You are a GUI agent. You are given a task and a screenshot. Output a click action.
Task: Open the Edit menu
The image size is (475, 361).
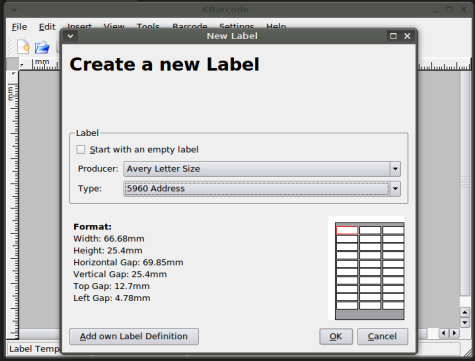(x=47, y=27)
